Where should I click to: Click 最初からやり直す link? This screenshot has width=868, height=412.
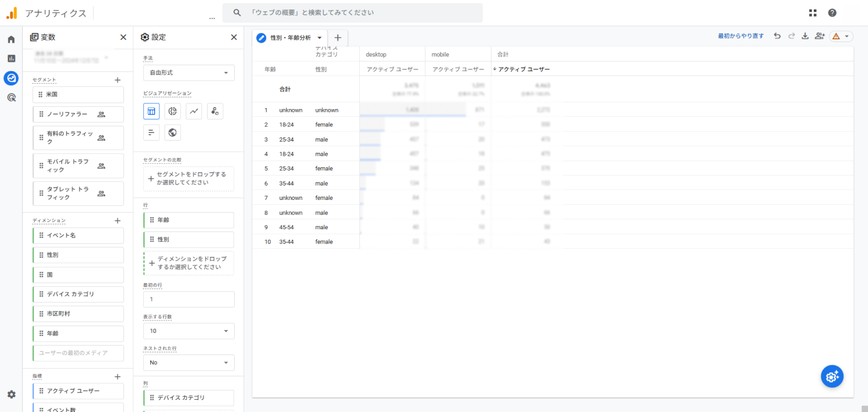tap(741, 36)
